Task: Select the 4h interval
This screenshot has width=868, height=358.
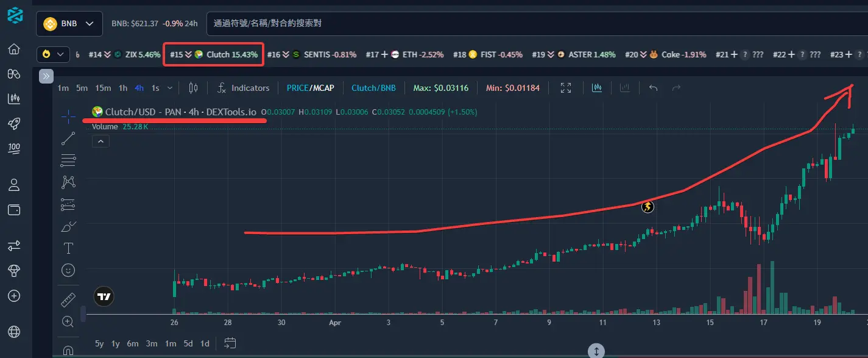Action: pyautogui.click(x=139, y=88)
